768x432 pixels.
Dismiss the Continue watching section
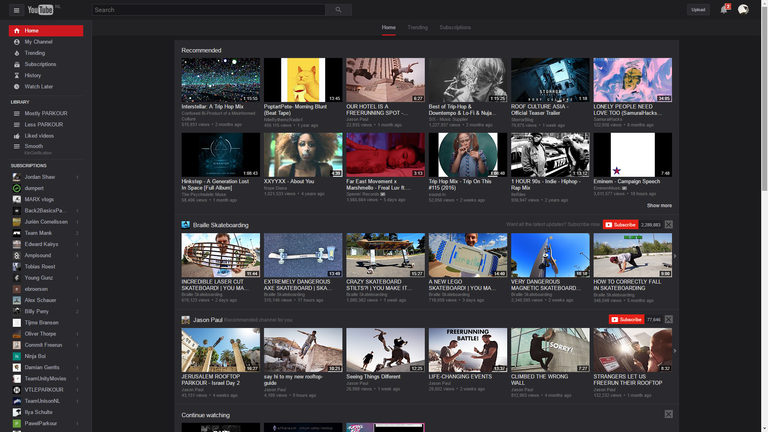click(x=669, y=414)
